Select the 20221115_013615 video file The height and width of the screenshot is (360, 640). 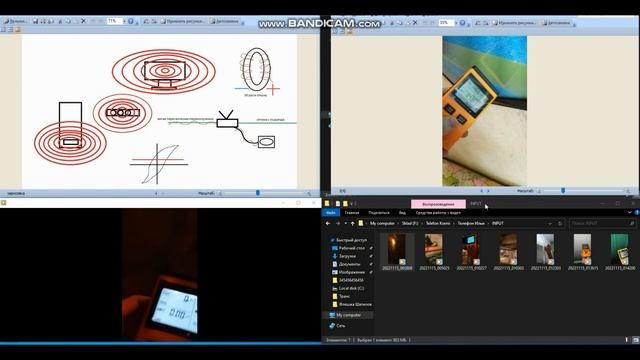(x=582, y=252)
